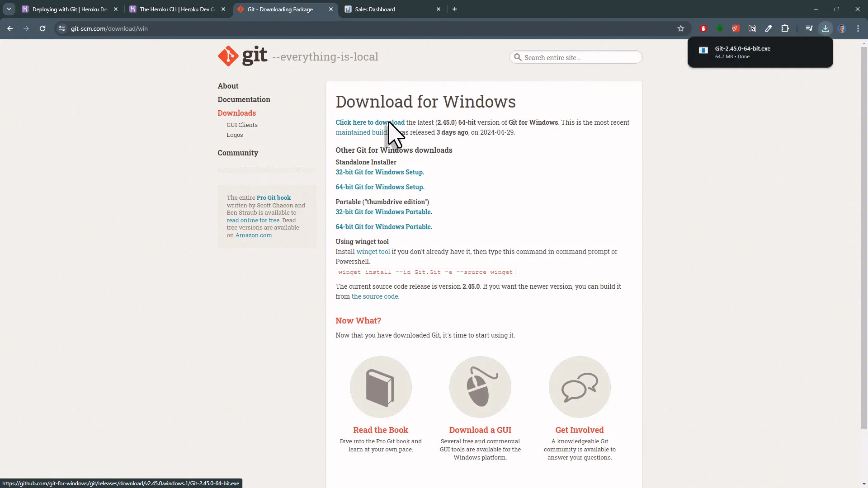Open the media playback control icon

click(809, 28)
